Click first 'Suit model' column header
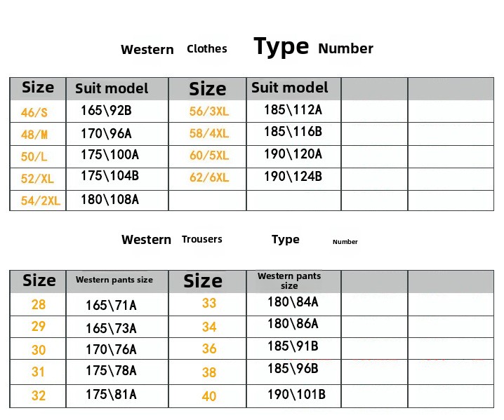 [x=112, y=88]
